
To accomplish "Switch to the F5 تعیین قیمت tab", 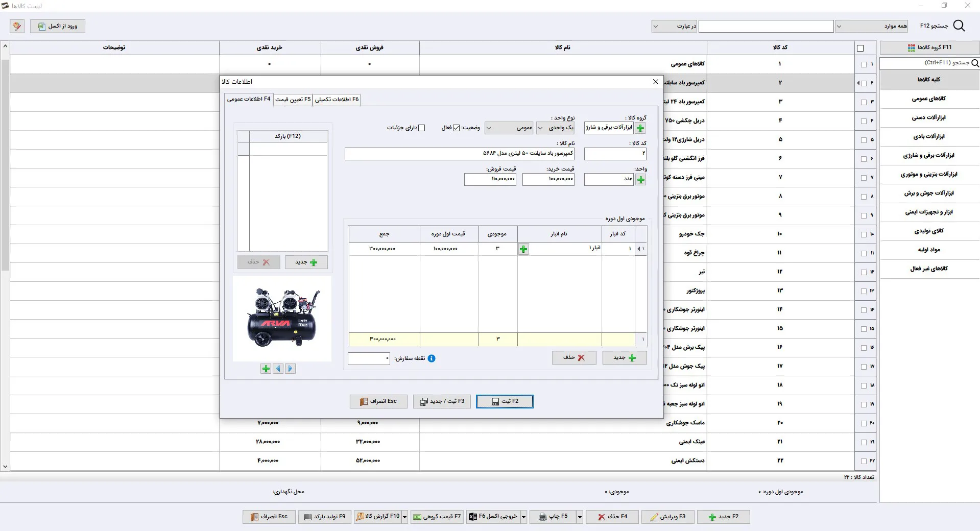I will 293,100.
